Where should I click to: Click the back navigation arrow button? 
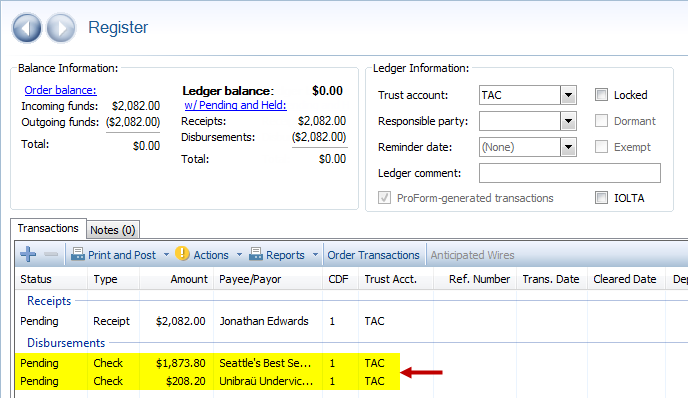pyautogui.click(x=27, y=28)
